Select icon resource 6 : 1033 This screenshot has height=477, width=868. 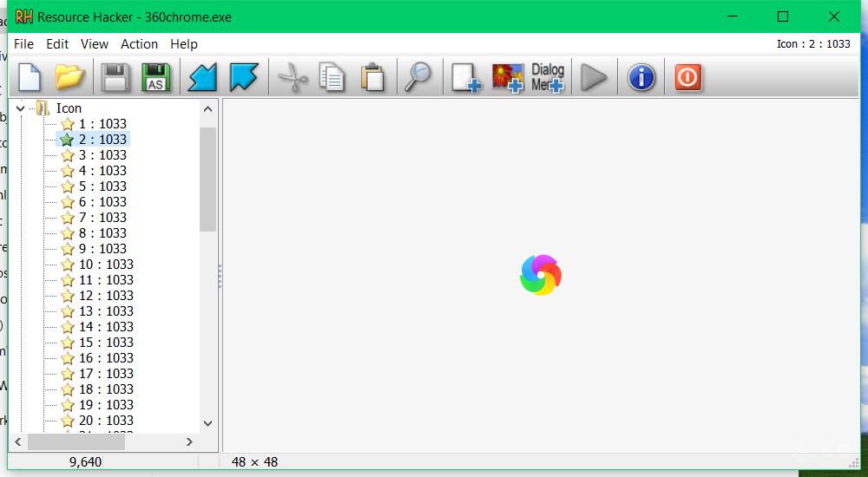pyautogui.click(x=102, y=202)
